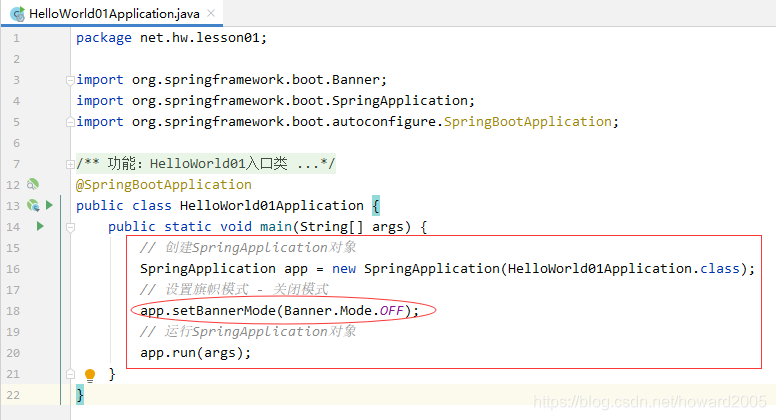The height and width of the screenshot is (420, 776).
Task: Click the Spring bean gutter icon on line 12
Action: click(33, 185)
